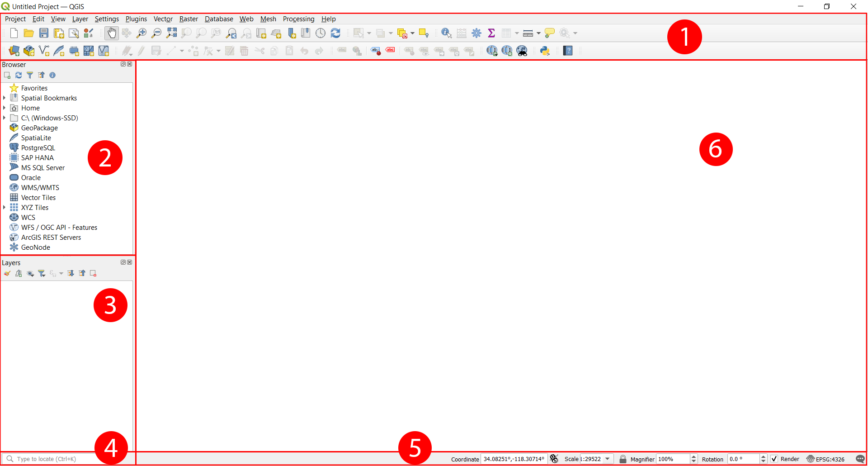This screenshot has height=466, width=868.
Task: Open the Temporal Controller panel
Action: click(321, 33)
